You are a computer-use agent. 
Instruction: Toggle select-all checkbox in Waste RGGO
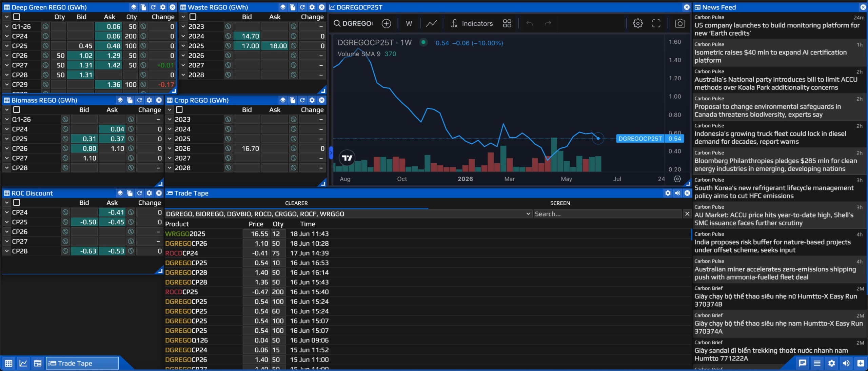point(193,17)
